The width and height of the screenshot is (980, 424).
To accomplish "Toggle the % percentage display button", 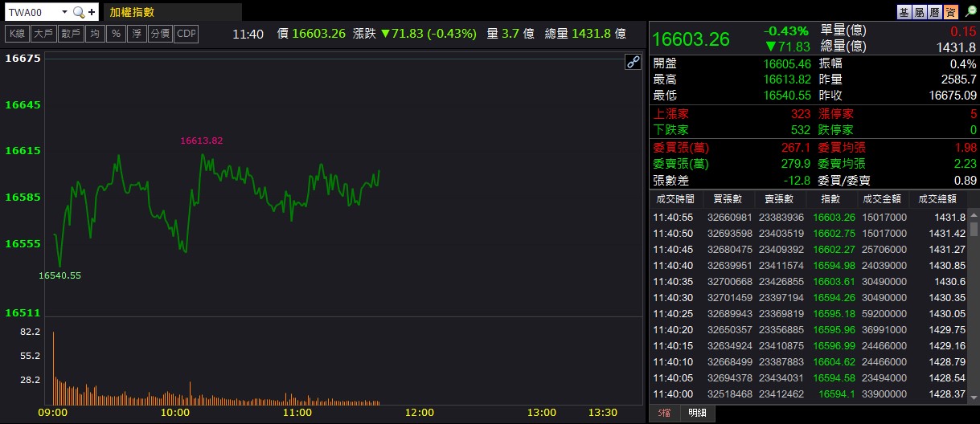I will tap(116, 34).
